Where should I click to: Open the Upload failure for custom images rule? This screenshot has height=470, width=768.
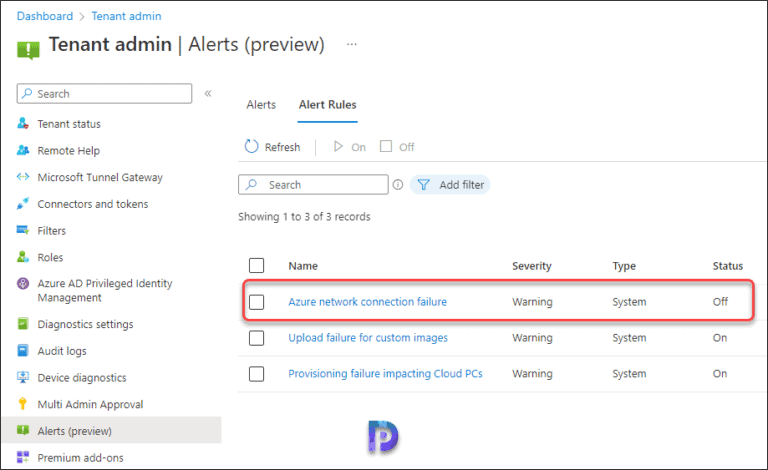[x=368, y=338]
